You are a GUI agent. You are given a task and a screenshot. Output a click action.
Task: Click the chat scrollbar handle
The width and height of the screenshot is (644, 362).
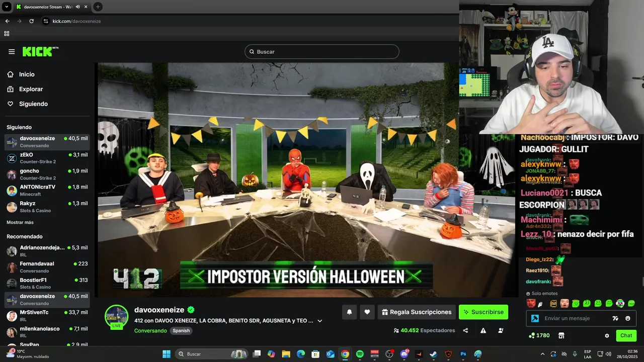pyautogui.click(x=642, y=281)
